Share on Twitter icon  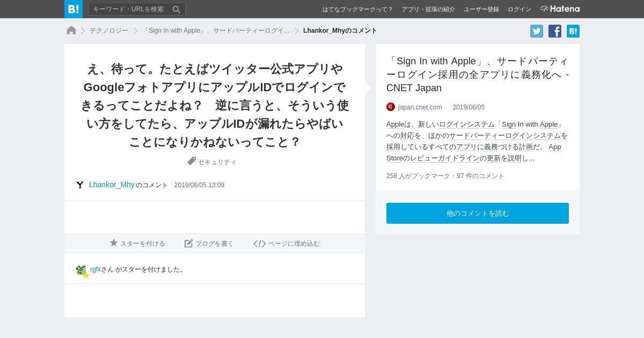point(537,31)
